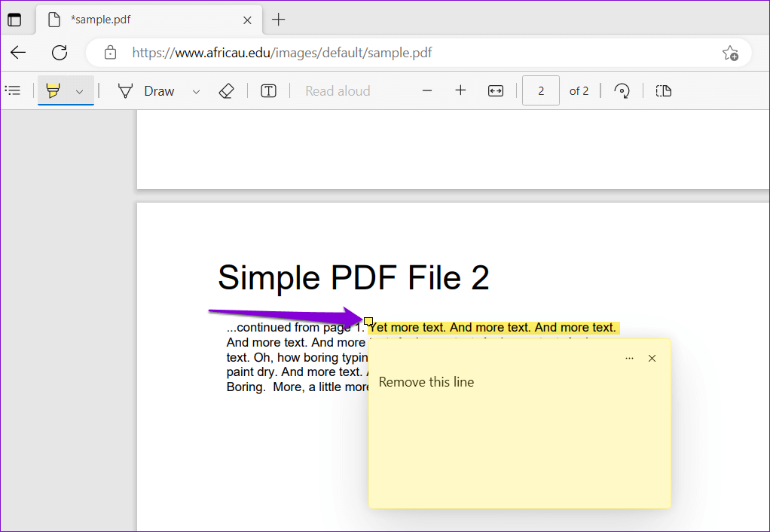
Task: Select the Eraser tool
Action: (x=227, y=91)
